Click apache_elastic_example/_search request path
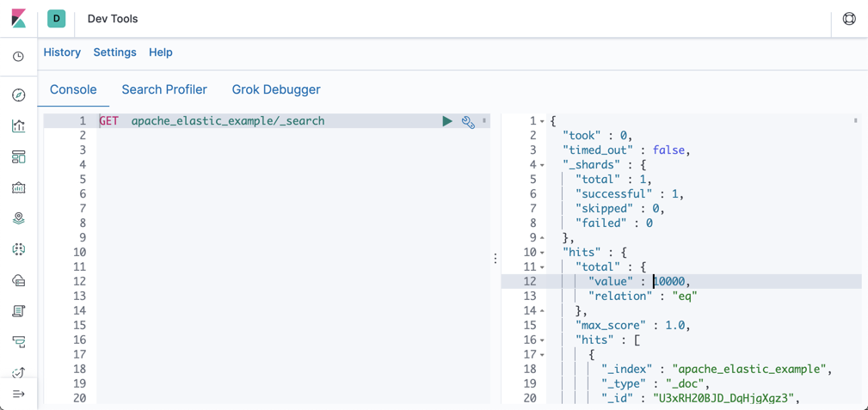Screen dimensions: 868x410 pos(228,121)
